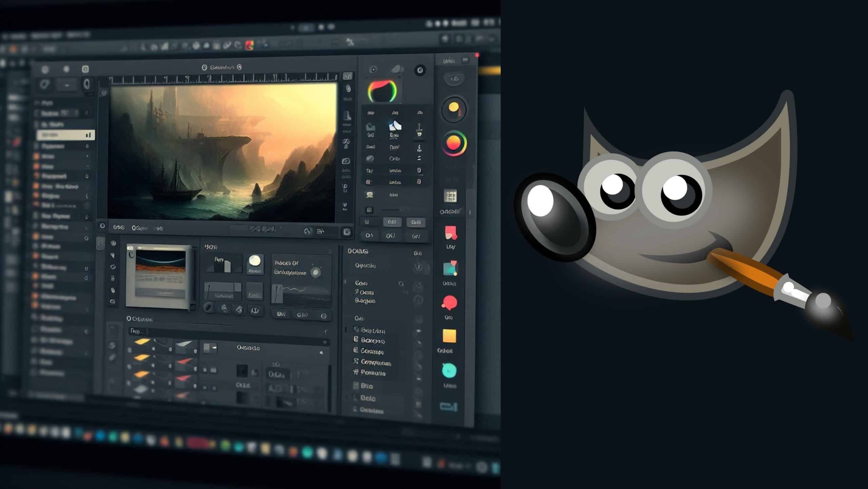Open the red-green color wheel ring
868x489 pixels.
pos(382,91)
